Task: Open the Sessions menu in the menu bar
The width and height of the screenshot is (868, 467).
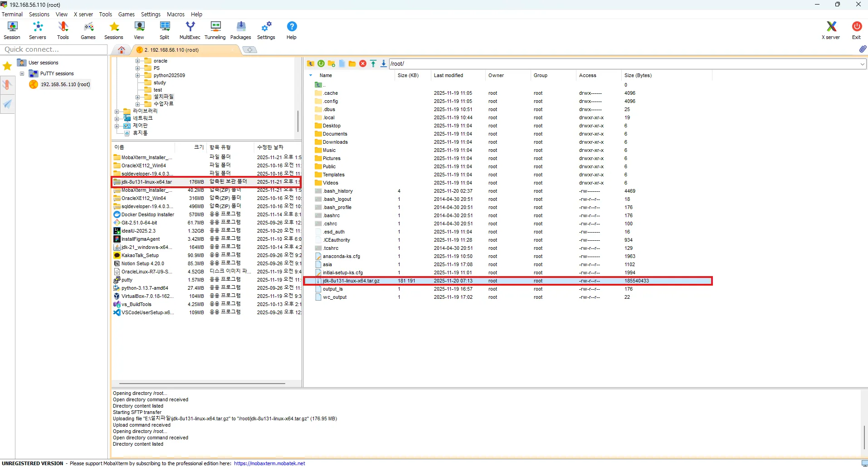Action: point(39,14)
